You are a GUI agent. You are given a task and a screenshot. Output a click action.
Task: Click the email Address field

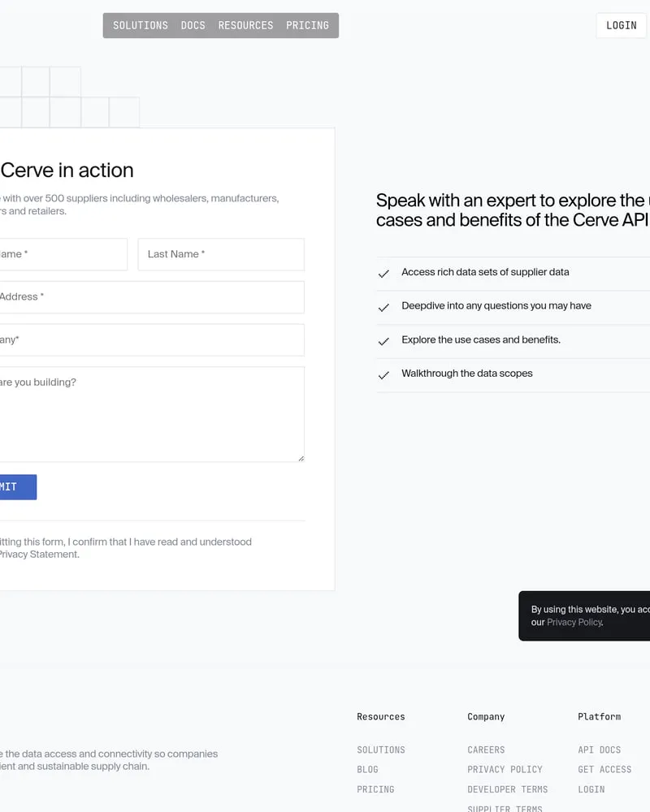[x=152, y=297]
